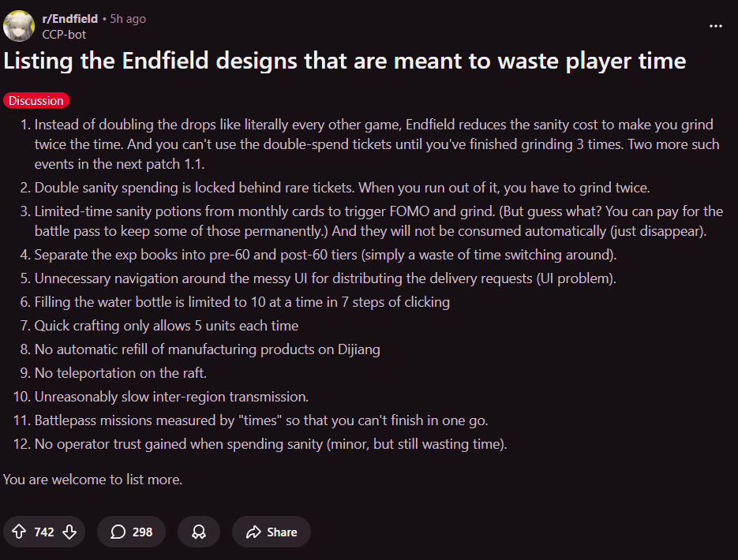Click the share arrow icon
Viewport: 738px width, 560px height.
point(253,532)
